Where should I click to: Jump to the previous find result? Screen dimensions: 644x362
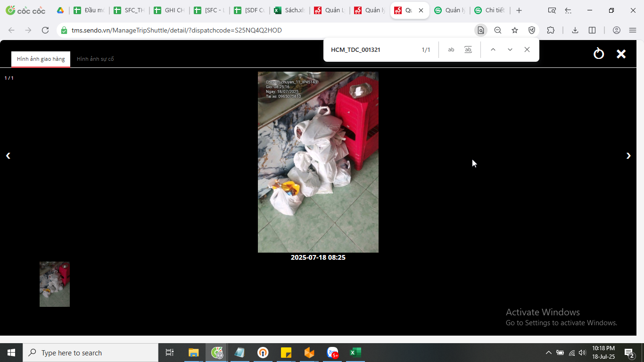pyautogui.click(x=493, y=49)
